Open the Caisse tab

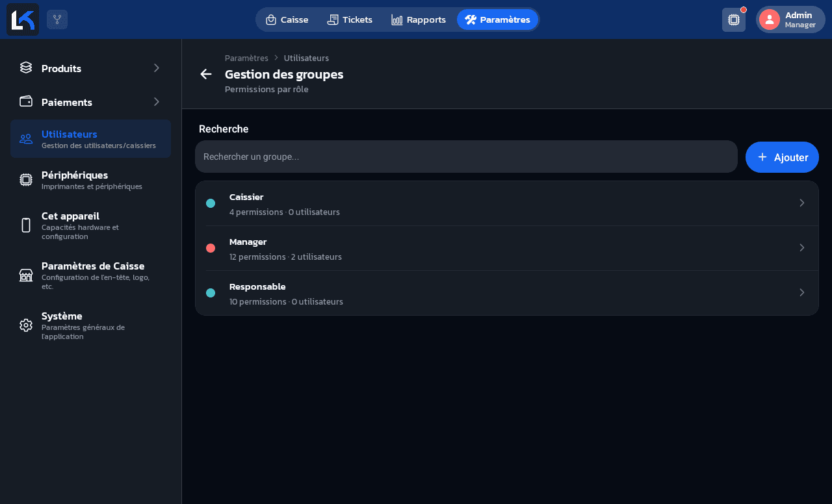click(287, 19)
